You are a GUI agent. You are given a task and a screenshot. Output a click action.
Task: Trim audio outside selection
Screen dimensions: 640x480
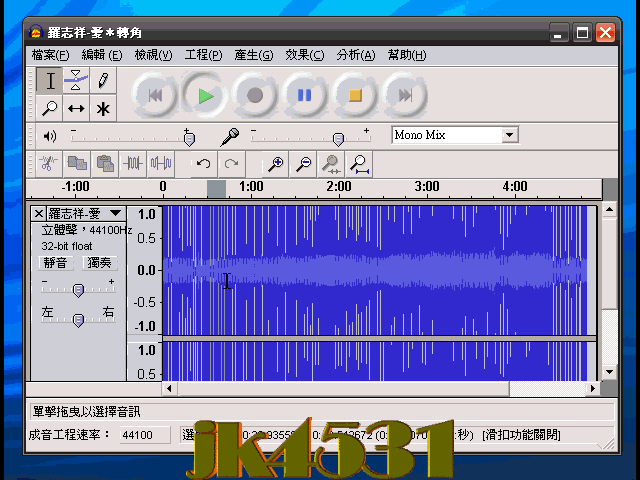pos(133,164)
